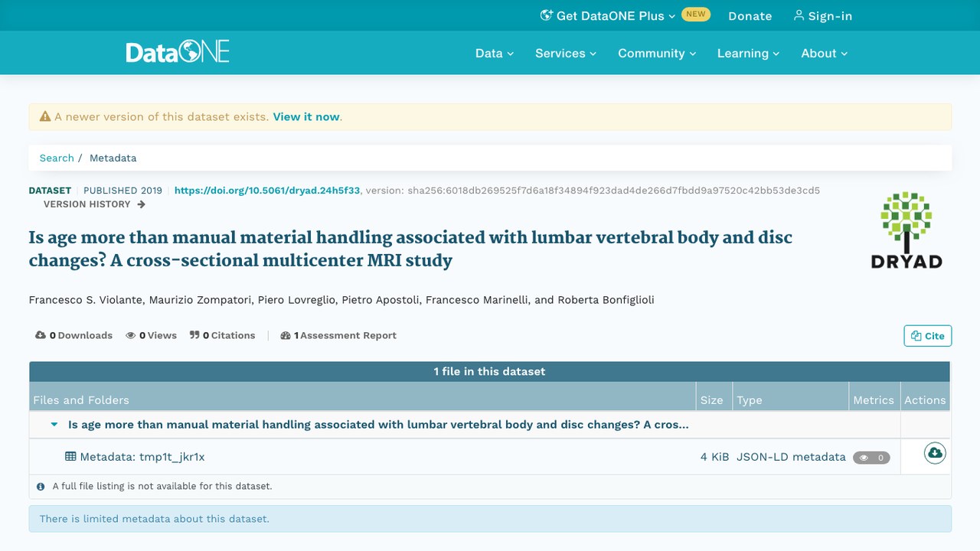Click the Cite button

coord(928,336)
